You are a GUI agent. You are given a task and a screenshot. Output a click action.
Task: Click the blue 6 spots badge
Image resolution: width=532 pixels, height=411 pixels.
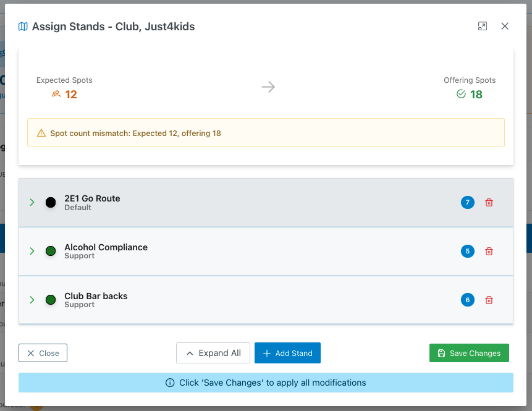[x=467, y=300]
